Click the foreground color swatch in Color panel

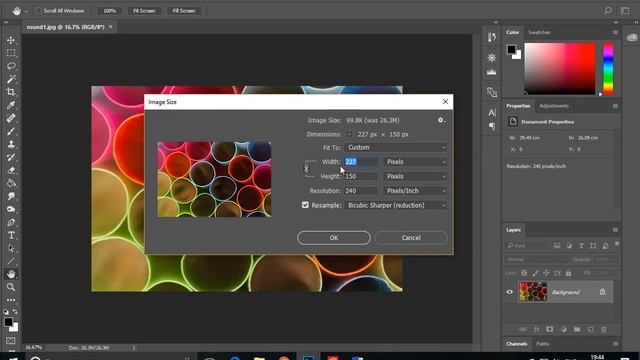tap(511, 49)
